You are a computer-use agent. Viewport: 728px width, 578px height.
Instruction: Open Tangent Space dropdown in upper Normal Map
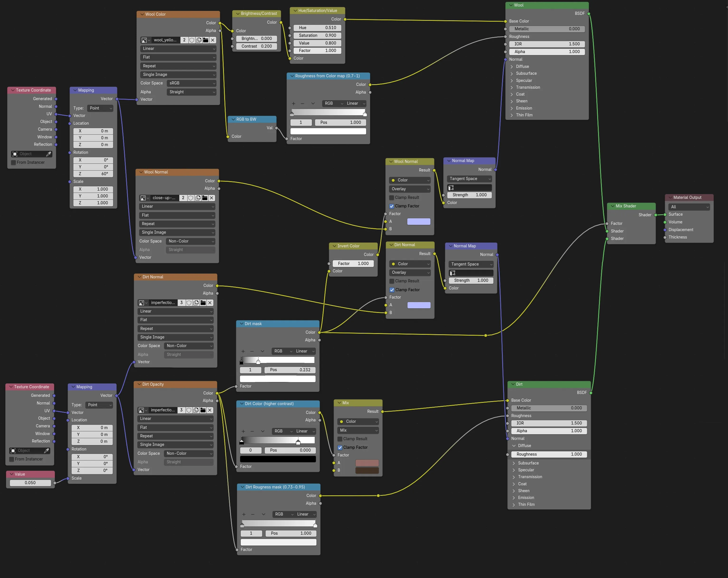pyautogui.click(x=469, y=179)
